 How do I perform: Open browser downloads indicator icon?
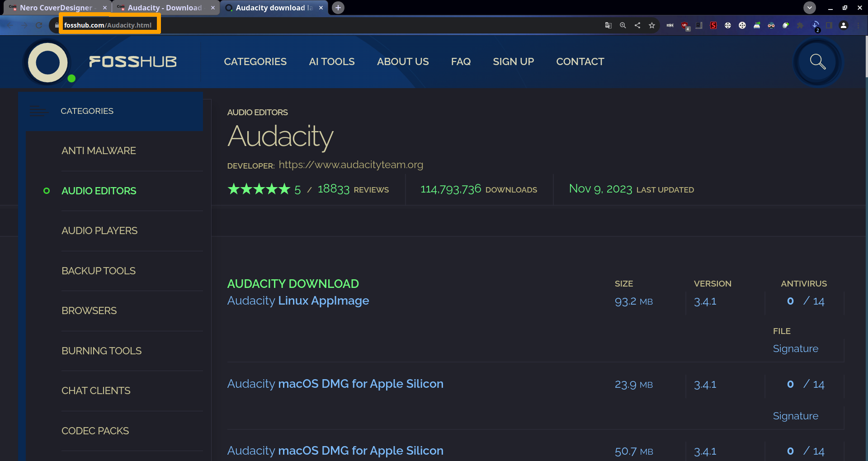tap(816, 26)
